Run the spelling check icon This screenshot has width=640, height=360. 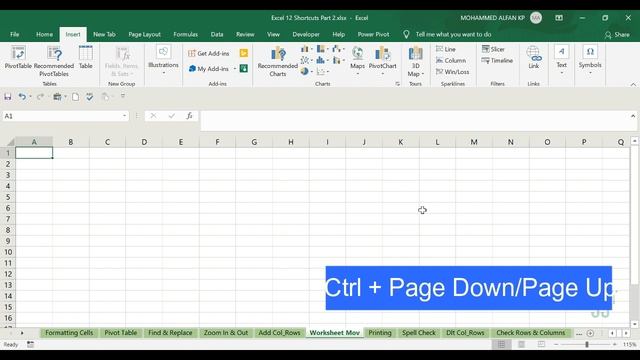pos(90,97)
